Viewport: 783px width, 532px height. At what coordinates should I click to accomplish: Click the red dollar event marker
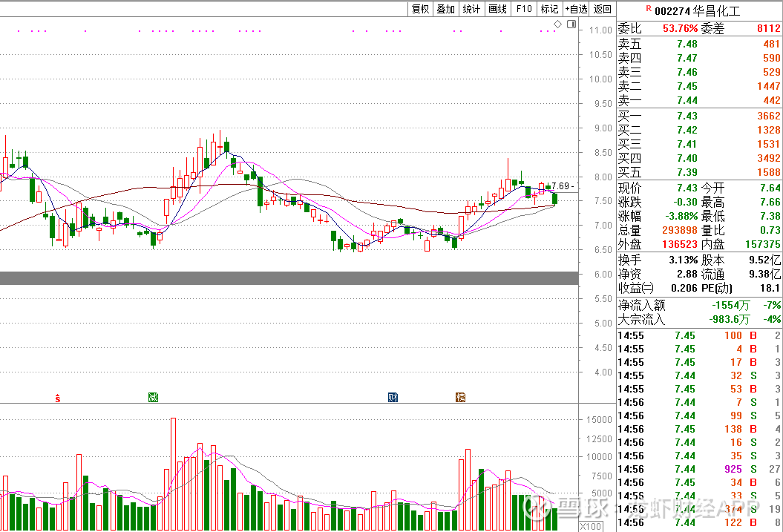[x=58, y=398]
